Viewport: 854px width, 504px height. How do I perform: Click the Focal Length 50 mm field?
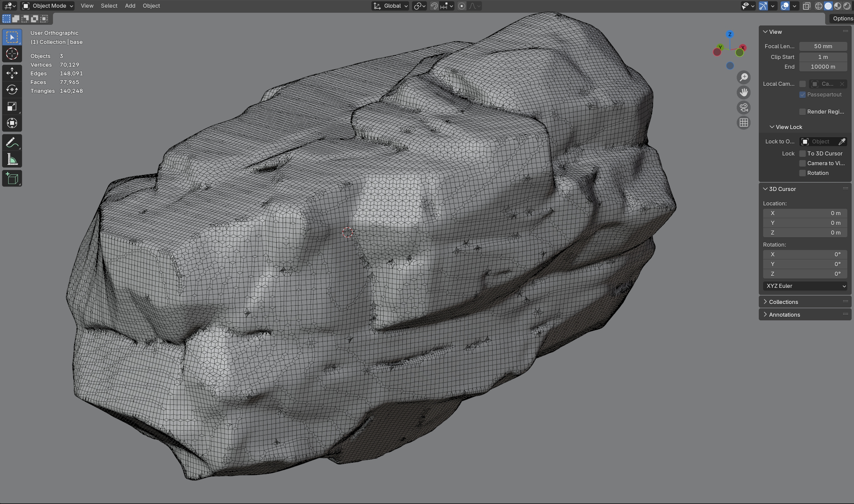point(822,46)
